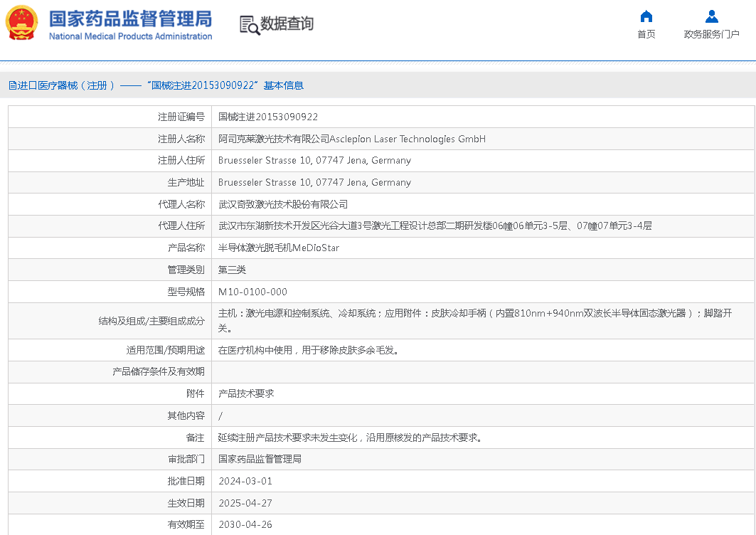Click the 产品名称 row label
The width and height of the screenshot is (756, 535).
point(186,248)
